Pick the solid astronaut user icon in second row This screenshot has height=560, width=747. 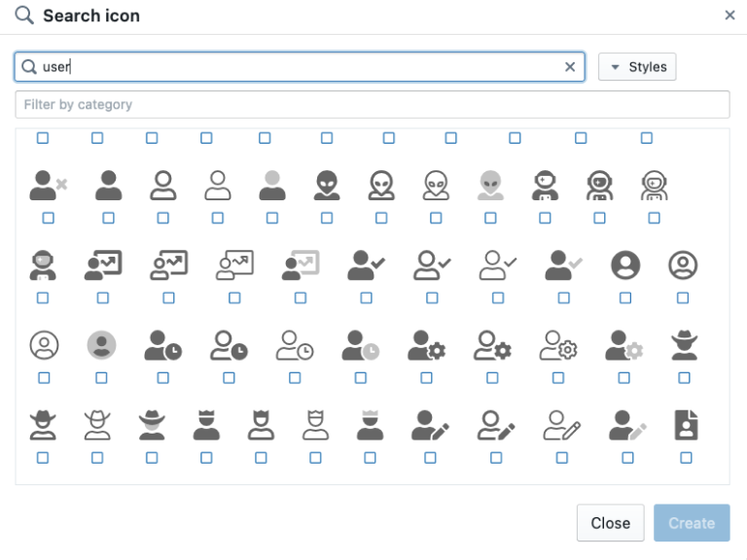tap(545, 186)
